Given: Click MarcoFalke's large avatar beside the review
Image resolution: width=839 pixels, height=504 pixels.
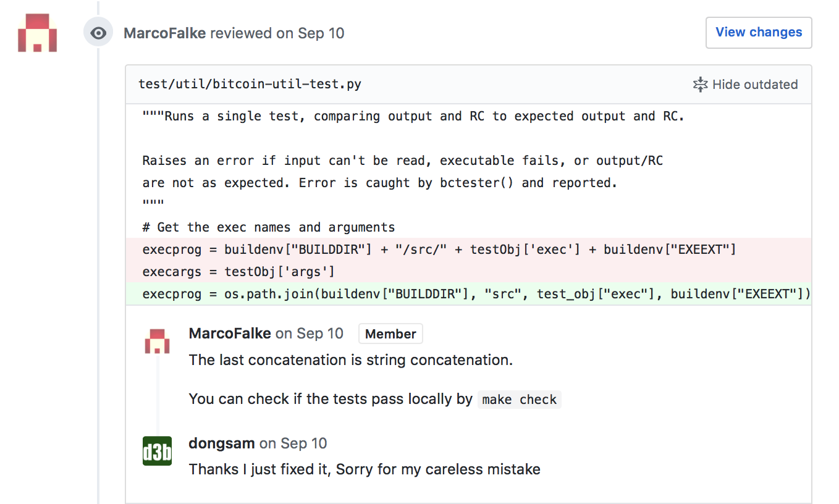Looking at the screenshot, I should (37, 33).
